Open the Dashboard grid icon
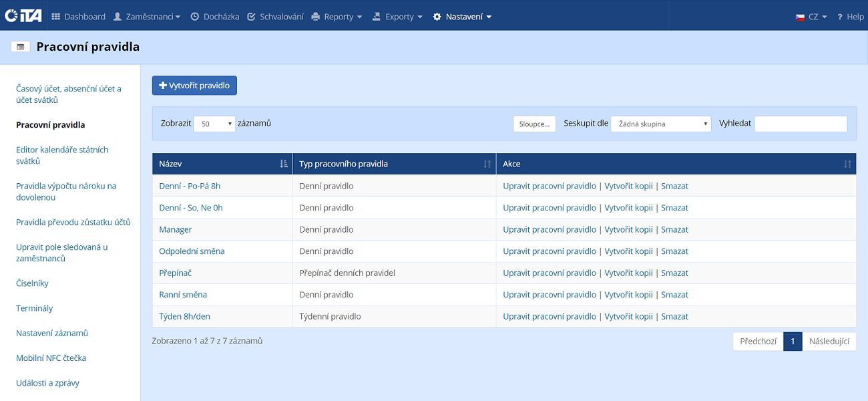This screenshot has height=401, width=868. click(55, 17)
